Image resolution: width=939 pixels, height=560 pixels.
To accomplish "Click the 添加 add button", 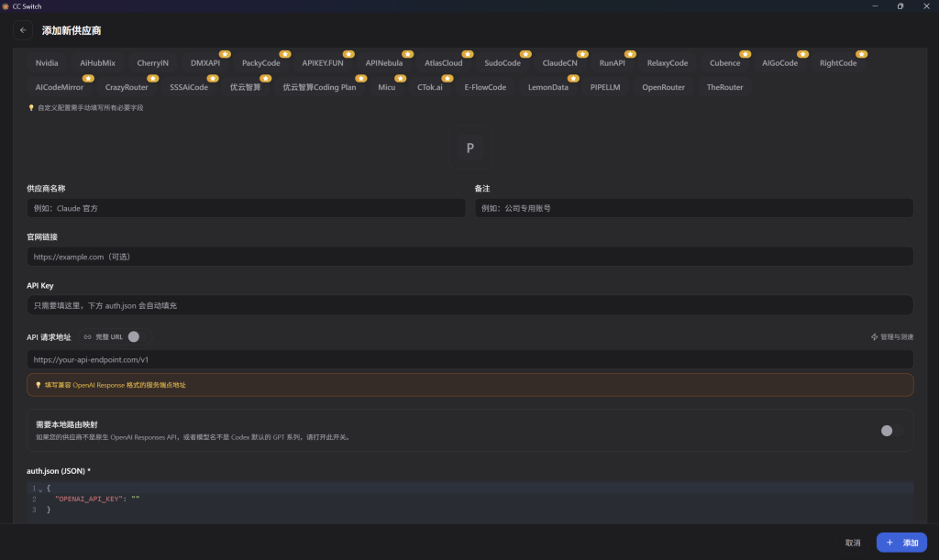I will (902, 543).
